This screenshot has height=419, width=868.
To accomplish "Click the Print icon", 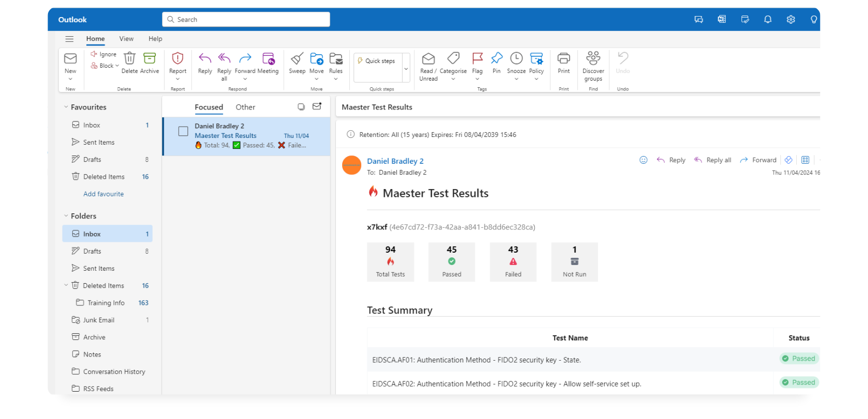I will pos(564,59).
